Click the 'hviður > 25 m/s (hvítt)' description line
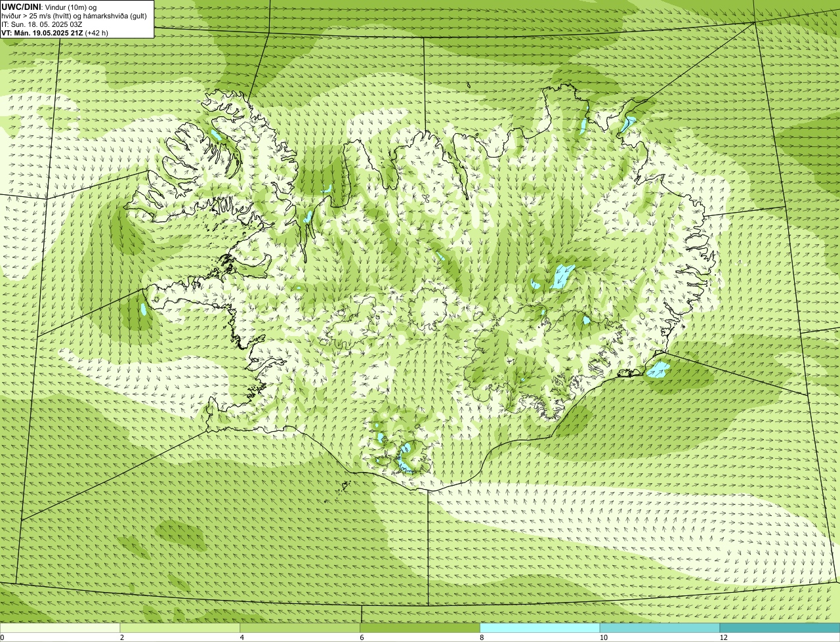 coord(74,15)
